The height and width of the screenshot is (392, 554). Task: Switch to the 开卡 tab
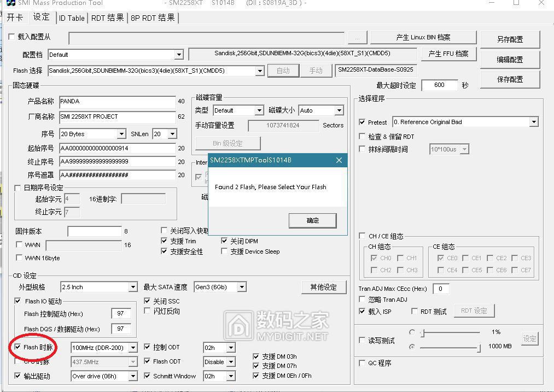point(15,17)
